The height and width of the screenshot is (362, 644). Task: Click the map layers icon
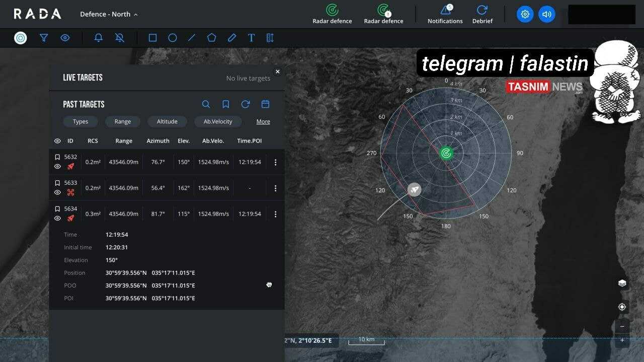pyautogui.click(x=622, y=283)
